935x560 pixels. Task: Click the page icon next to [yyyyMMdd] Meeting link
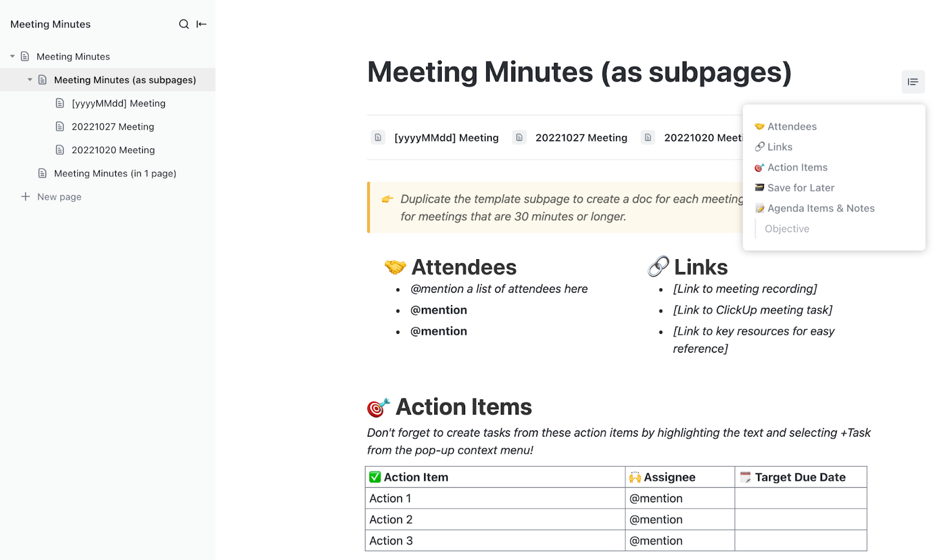378,137
